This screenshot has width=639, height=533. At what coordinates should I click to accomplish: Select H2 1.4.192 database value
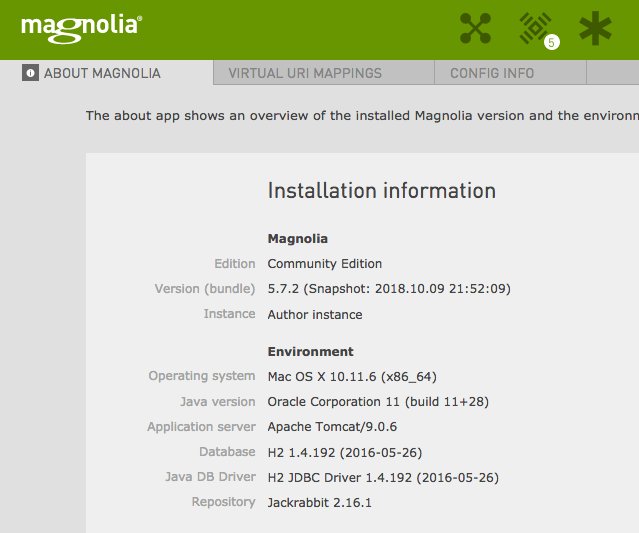pyautogui.click(x=345, y=452)
